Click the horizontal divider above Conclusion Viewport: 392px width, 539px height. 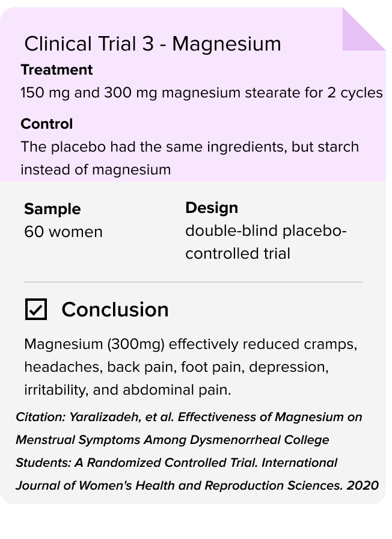194,282
